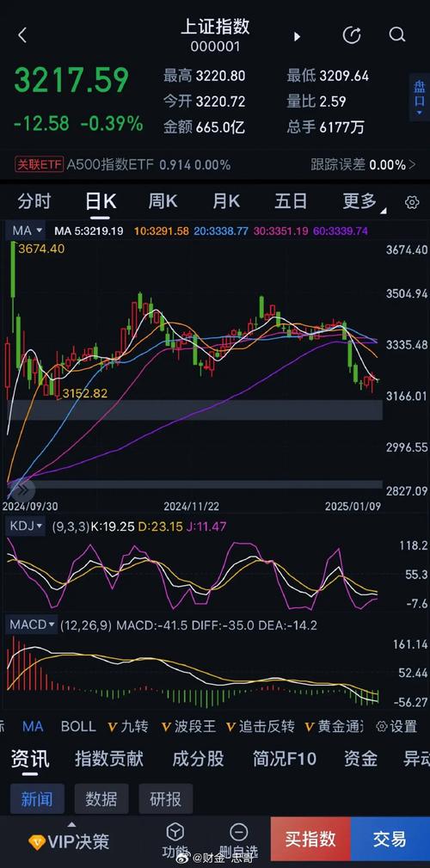
Task: Tap current price 3217.59
Action: (x=71, y=80)
